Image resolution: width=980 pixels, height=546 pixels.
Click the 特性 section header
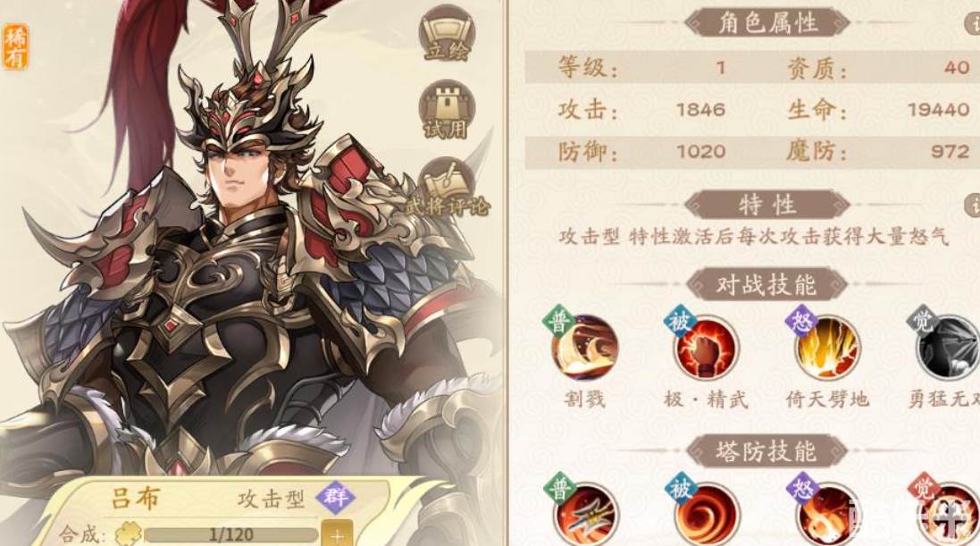click(766, 205)
